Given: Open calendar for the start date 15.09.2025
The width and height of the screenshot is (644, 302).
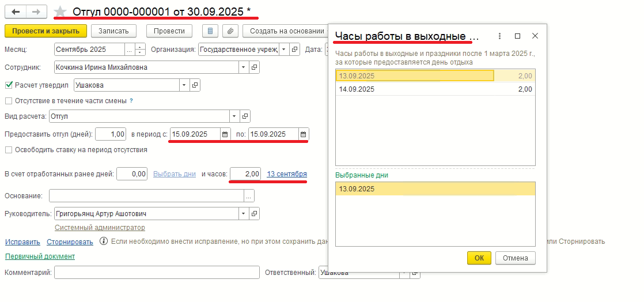Looking at the screenshot, I should point(225,134).
